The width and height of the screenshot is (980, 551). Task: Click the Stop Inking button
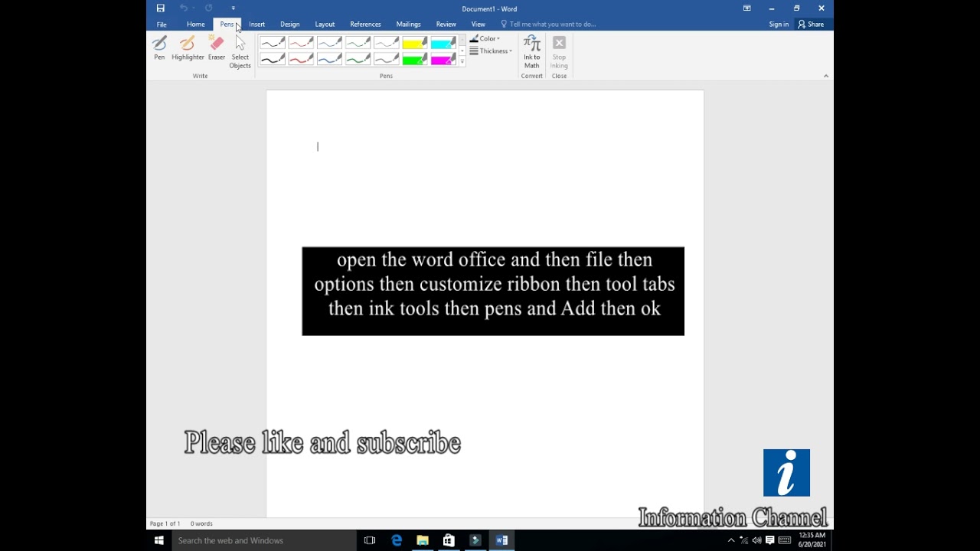pyautogui.click(x=559, y=52)
